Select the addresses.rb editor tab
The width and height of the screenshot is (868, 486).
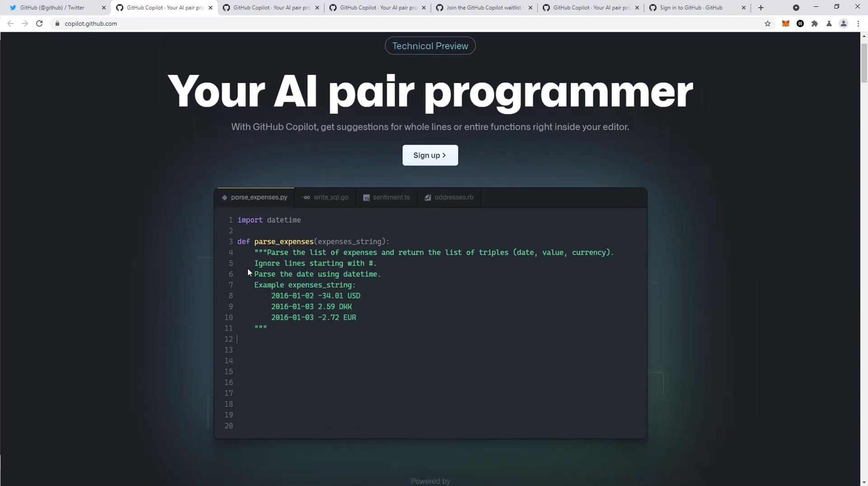(x=449, y=197)
